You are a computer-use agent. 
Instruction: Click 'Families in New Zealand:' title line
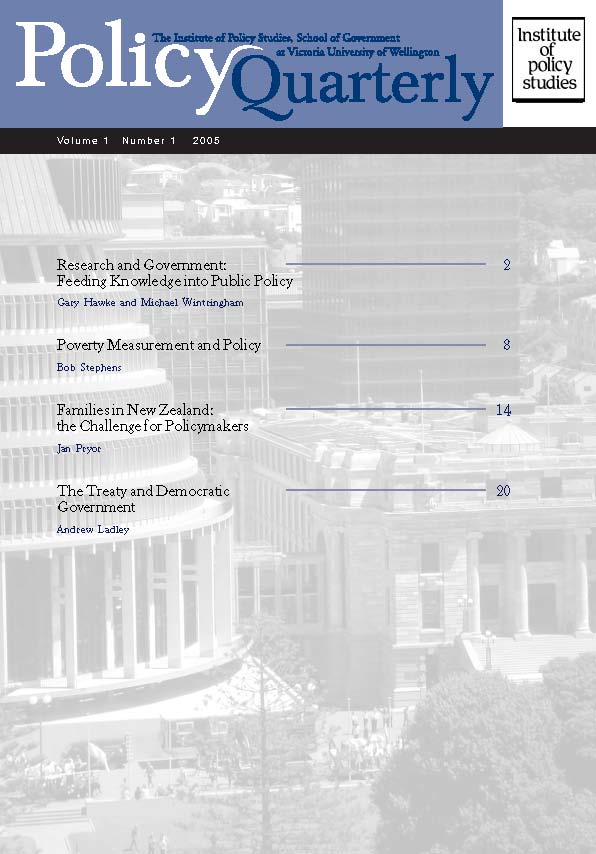(135, 410)
